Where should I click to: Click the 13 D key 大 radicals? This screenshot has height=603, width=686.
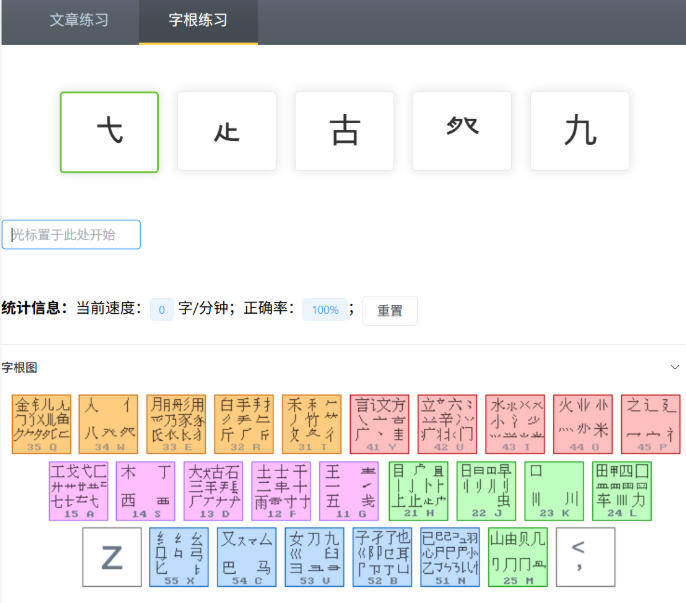point(214,491)
